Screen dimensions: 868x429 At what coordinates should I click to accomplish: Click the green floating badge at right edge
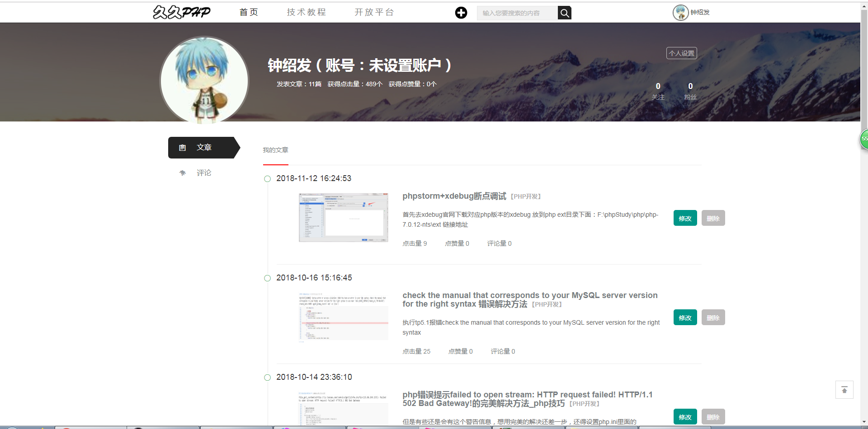pyautogui.click(x=863, y=139)
